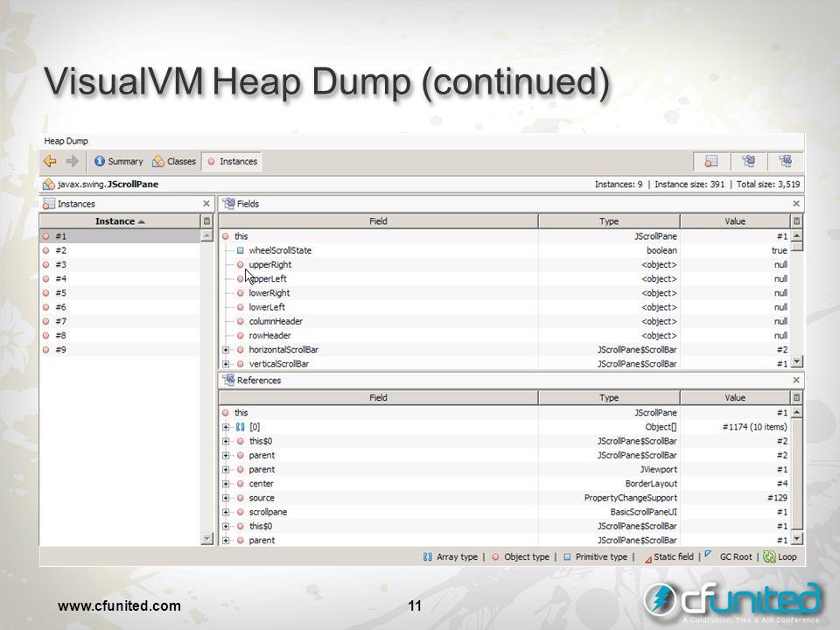Click the 'this' row icon in Fields
This screenshot has width=840, height=630.
click(x=226, y=236)
